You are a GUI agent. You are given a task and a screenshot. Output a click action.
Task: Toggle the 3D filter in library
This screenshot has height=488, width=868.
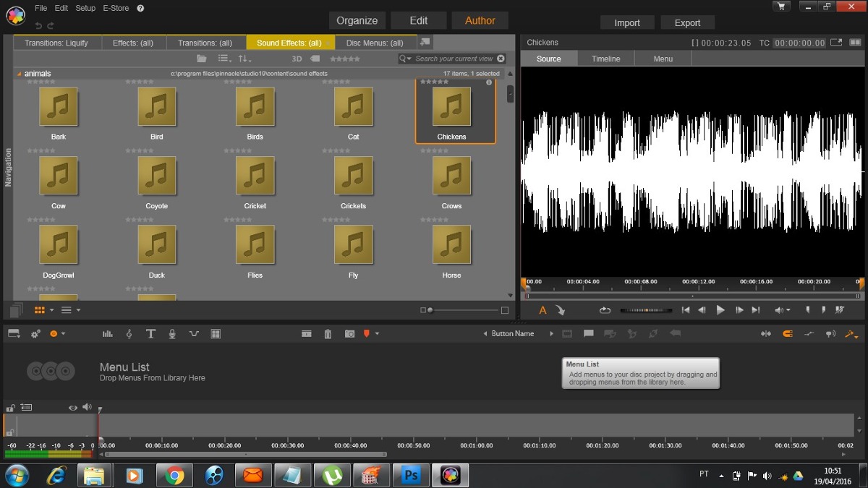[297, 59]
